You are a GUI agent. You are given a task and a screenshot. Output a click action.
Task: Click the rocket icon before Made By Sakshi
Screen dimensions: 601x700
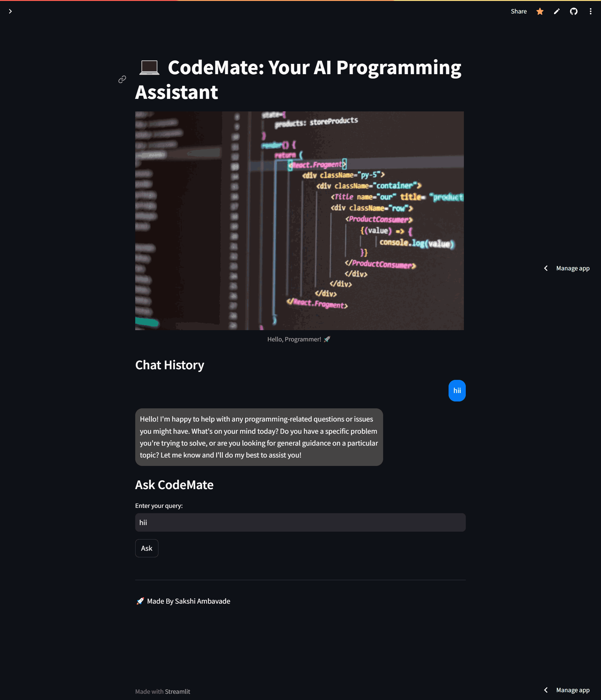click(x=140, y=601)
